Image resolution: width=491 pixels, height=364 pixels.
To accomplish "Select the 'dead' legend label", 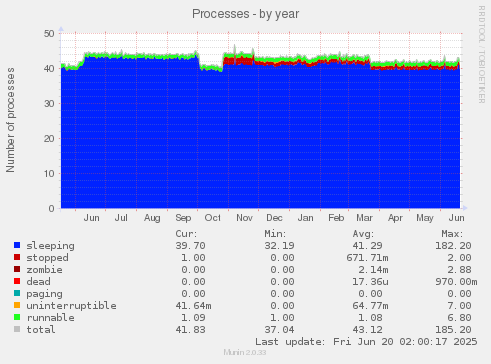I will [x=38, y=282].
